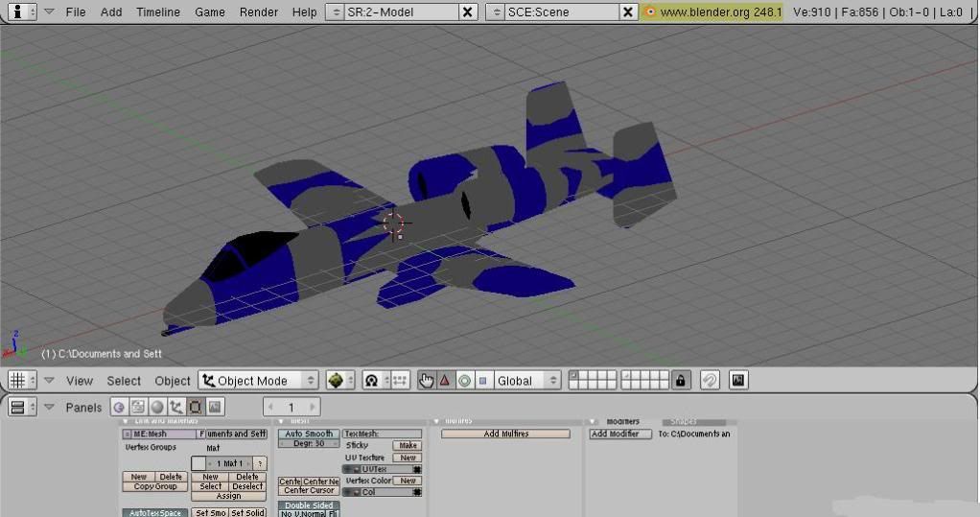
Task: Open the SCE:Scene selector arrows
Action: (x=496, y=12)
